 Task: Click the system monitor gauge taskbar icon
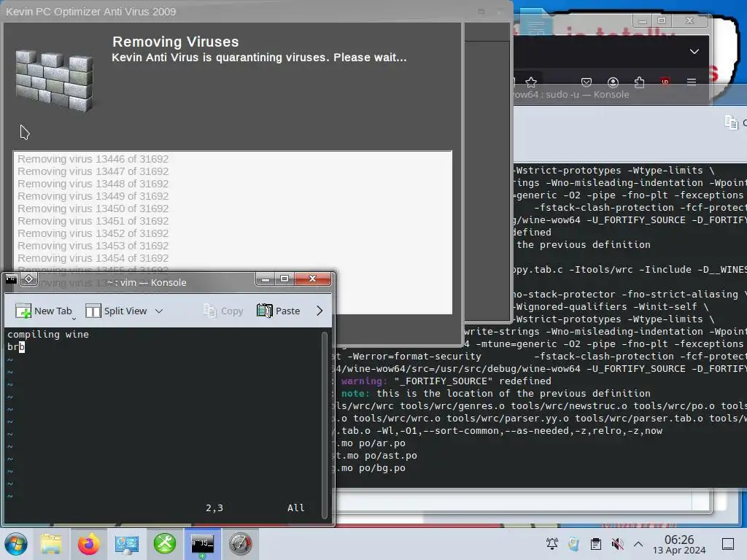[240, 544]
